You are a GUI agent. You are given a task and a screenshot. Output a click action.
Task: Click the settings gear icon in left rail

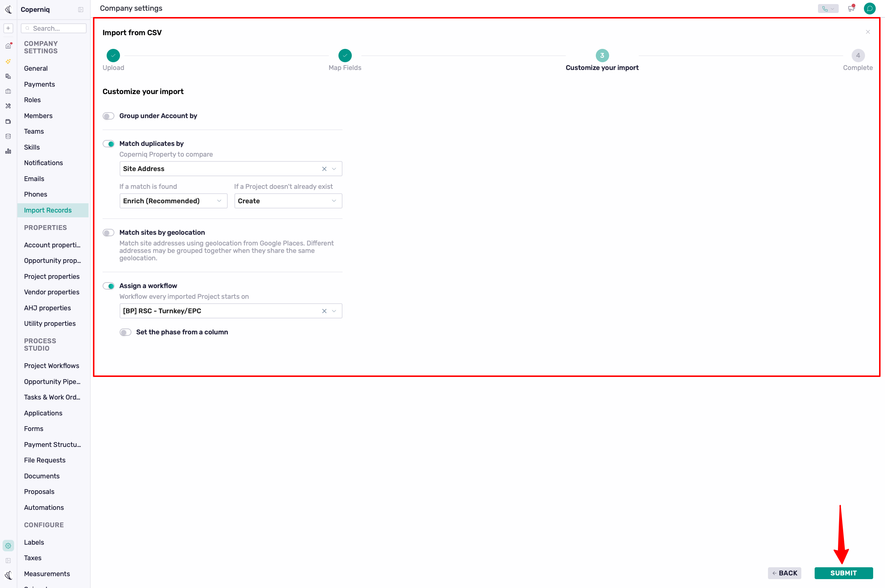(x=8, y=546)
